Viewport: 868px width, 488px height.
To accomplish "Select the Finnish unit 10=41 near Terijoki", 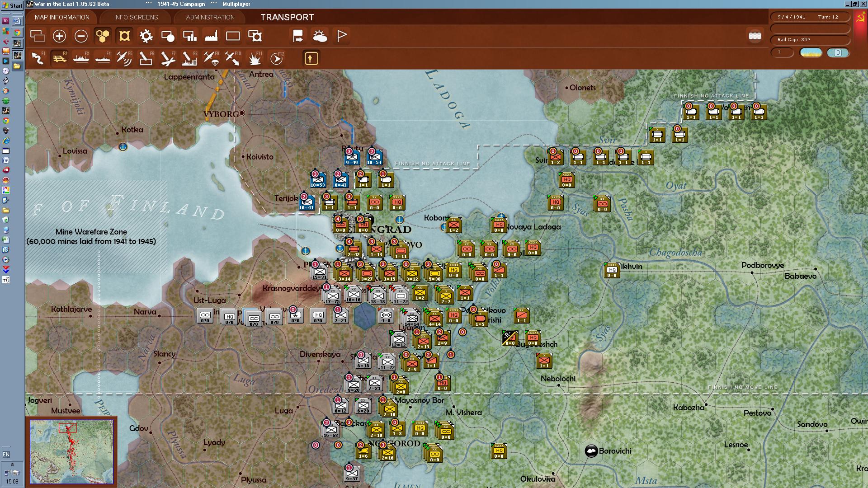I will click(307, 202).
